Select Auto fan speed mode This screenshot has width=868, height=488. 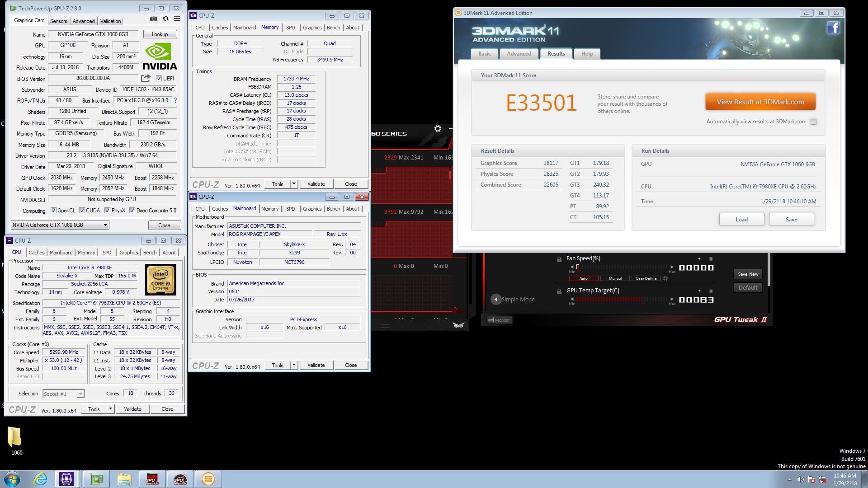click(584, 278)
